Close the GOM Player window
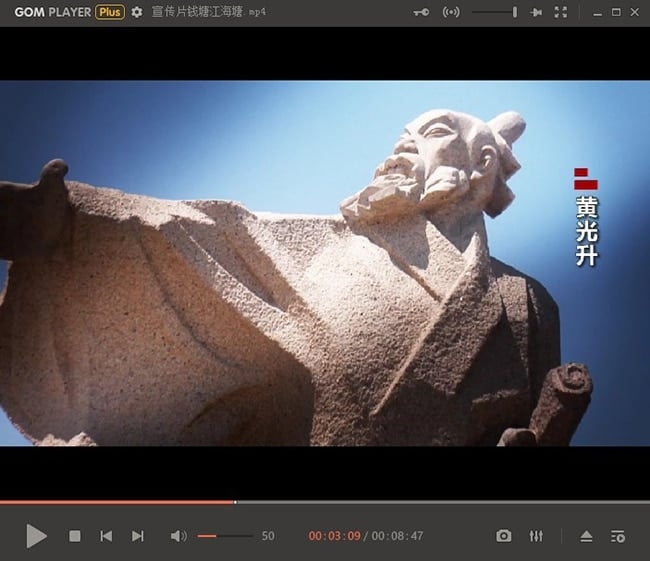Viewport: 650px width, 561px height. 635,12
